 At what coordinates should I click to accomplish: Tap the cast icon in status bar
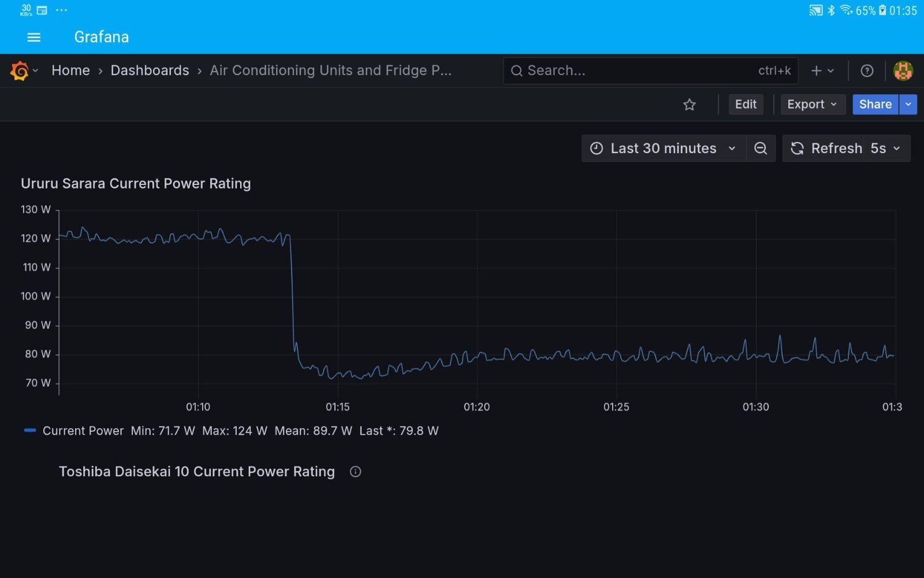coord(815,10)
